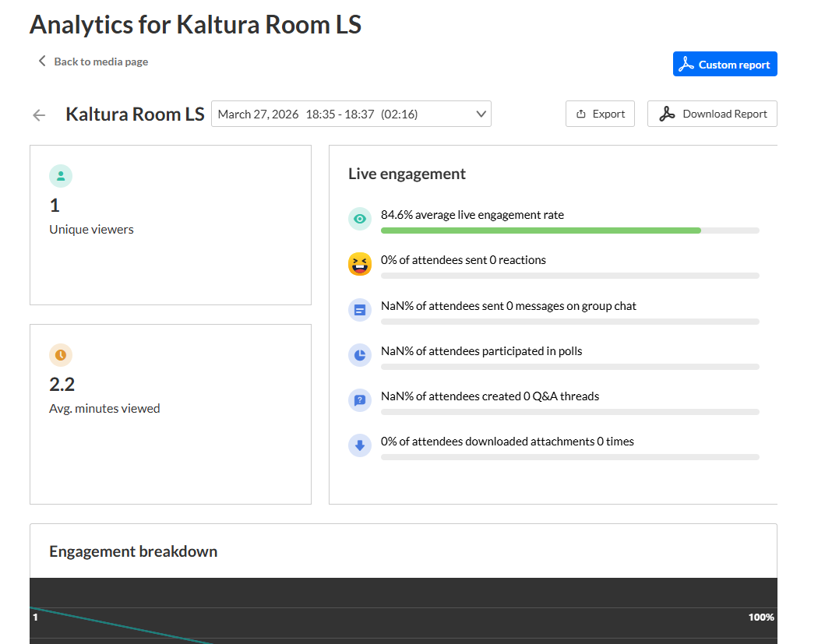Click the average live engagement rate bar
825x644 pixels.
569,231
